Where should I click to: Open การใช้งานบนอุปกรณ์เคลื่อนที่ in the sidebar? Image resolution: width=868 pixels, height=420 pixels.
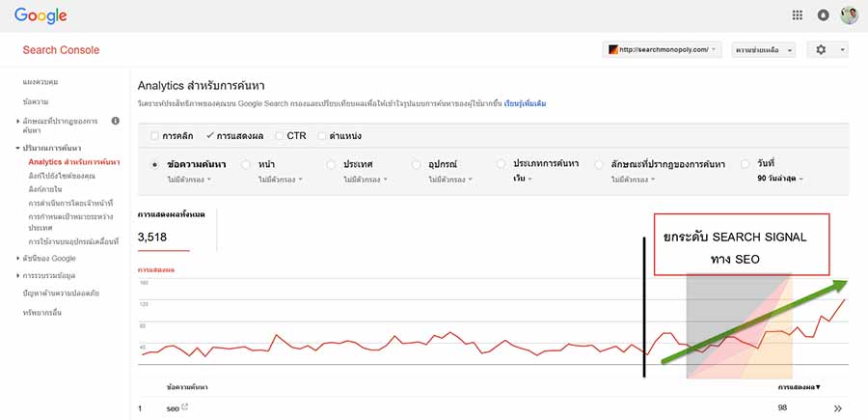pyautogui.click(x=73, y=241)
